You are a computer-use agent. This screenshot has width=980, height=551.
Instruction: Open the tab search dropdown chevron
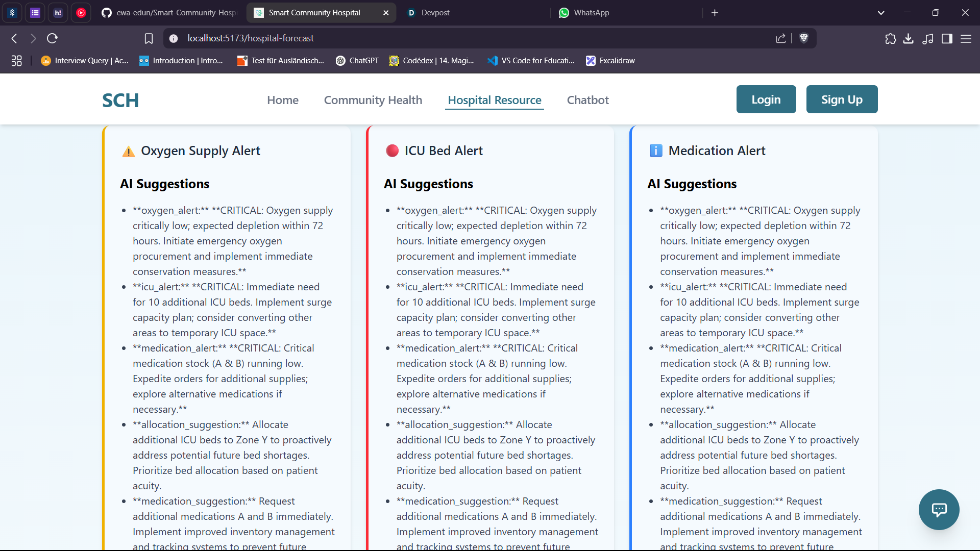tap(881, 13)
